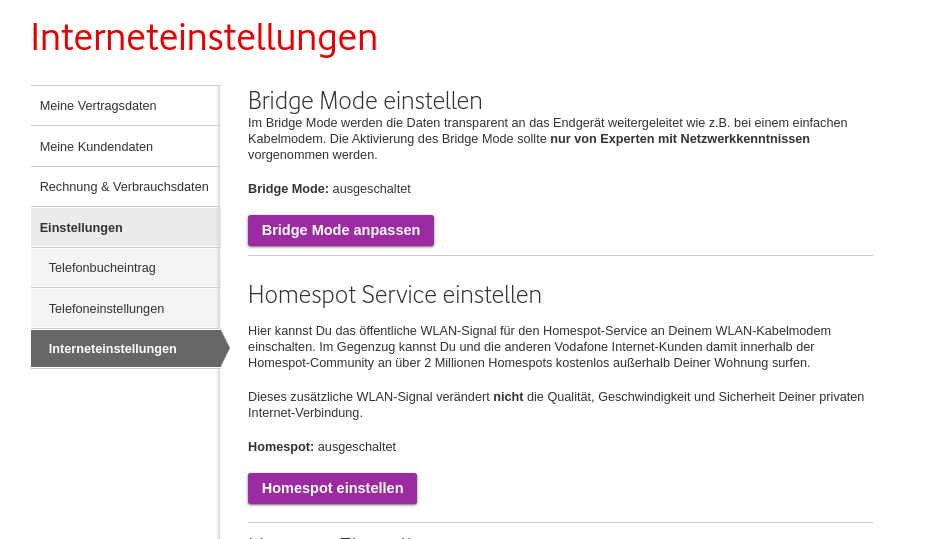Image resolution: width=933 pixels, height=539 pixels.
Task: Open Meine Vertragsdaten in the sidebar
Action: pos(98,105)
